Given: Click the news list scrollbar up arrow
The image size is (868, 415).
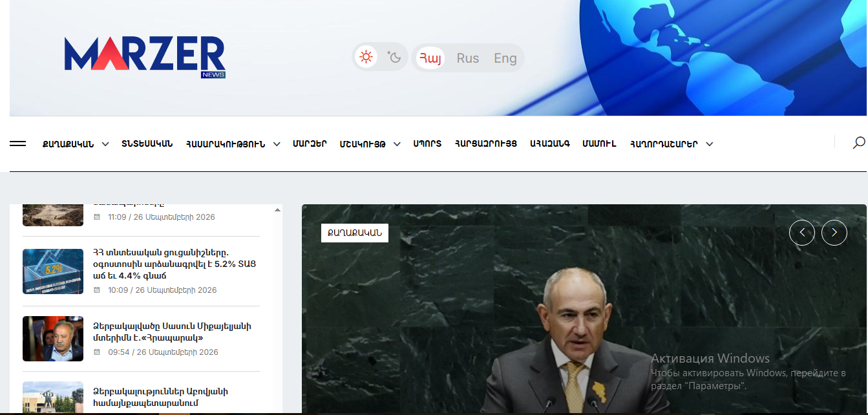Looking at the screenshot, I should 278,209.
